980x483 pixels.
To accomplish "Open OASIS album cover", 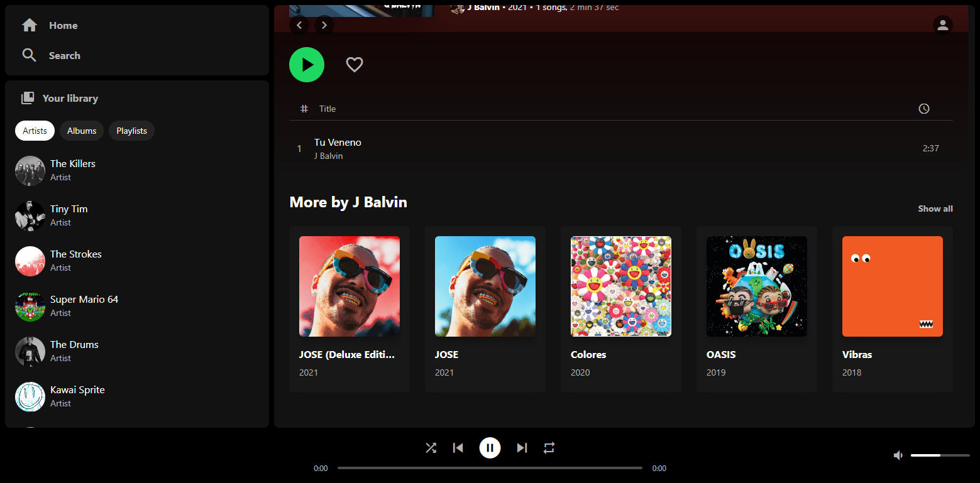I will pyautogui.click(x=757, y=286).
